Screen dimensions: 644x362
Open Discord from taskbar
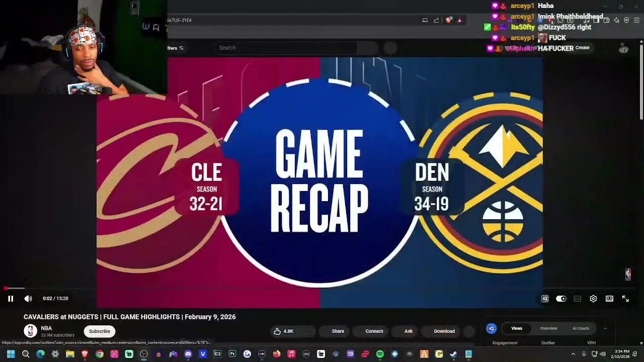(x=188, y=354)
